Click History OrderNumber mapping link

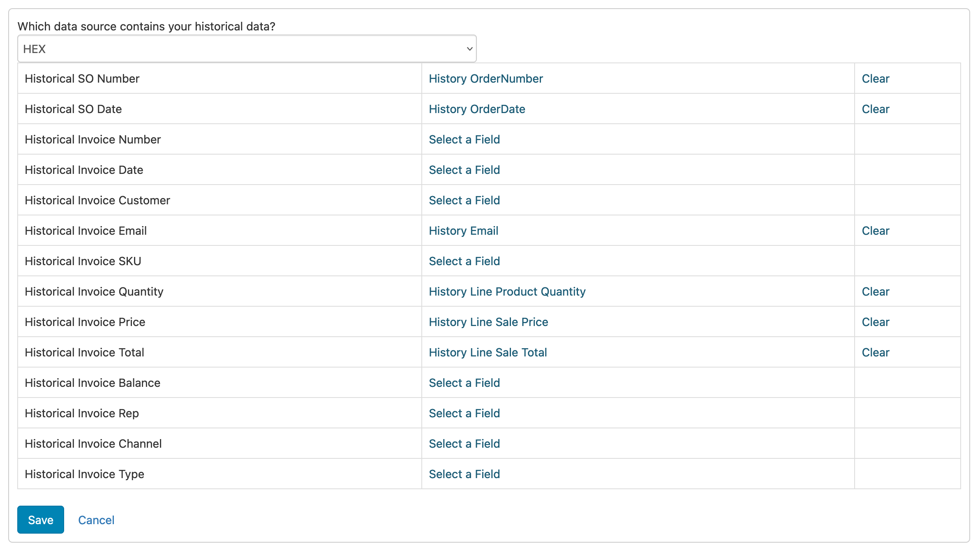point(485,79)
